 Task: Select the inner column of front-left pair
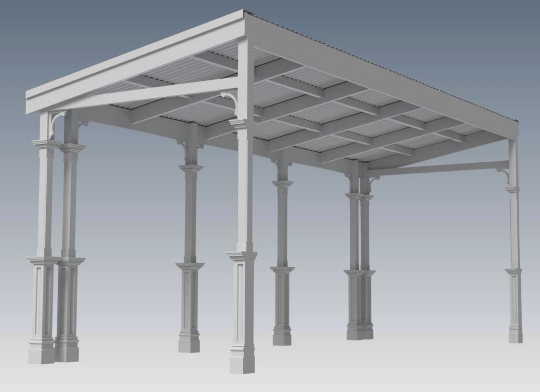69,202
